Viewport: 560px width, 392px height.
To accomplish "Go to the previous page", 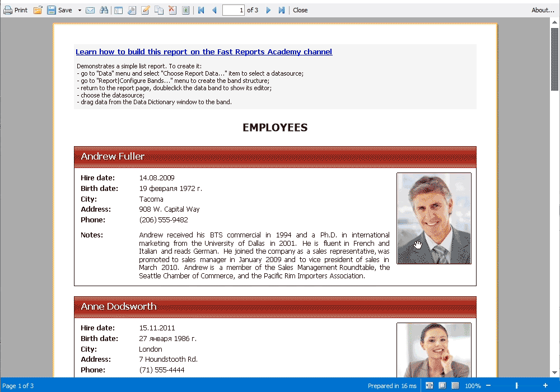I will click(x=214, y=10).
